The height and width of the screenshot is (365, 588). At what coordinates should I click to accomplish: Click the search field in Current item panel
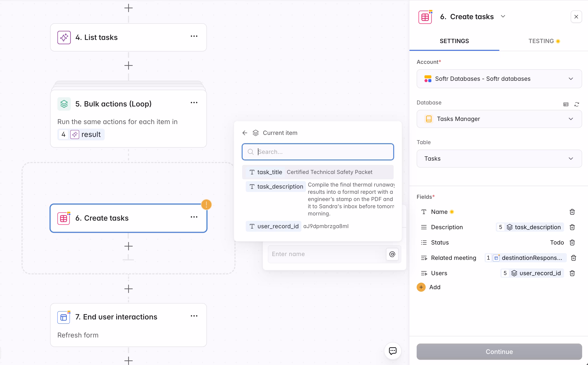[x=317, y=152]
